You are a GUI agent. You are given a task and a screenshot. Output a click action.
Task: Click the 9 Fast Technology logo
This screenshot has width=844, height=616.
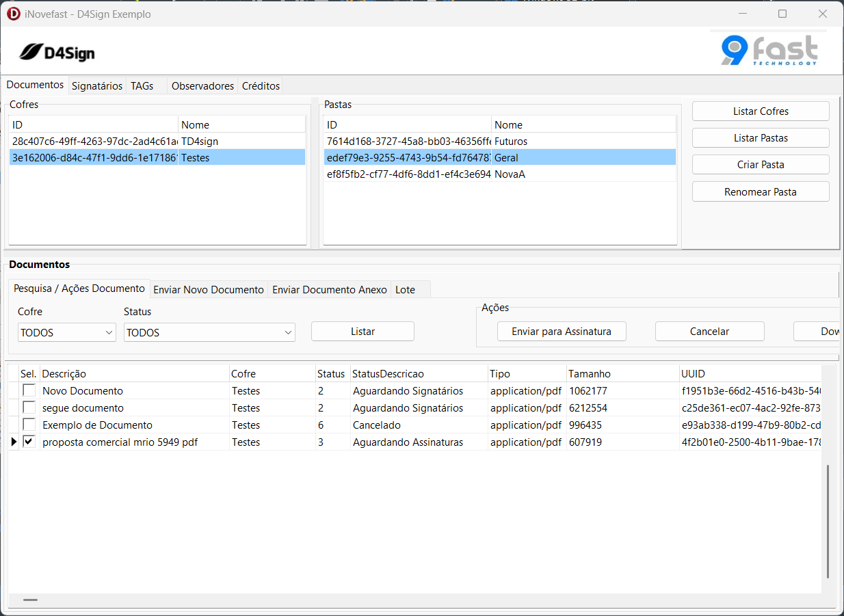coord(769,50)
